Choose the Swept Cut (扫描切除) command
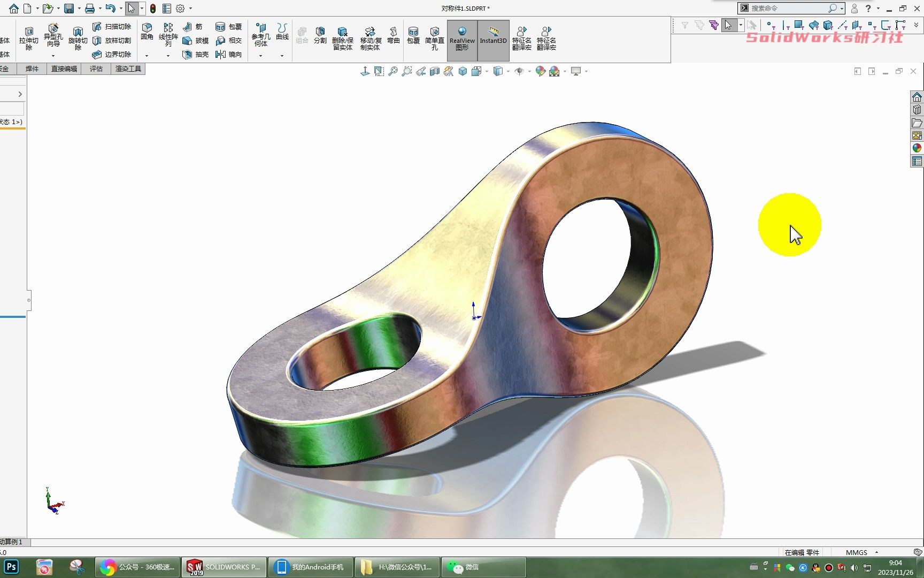 pos(112,27)
